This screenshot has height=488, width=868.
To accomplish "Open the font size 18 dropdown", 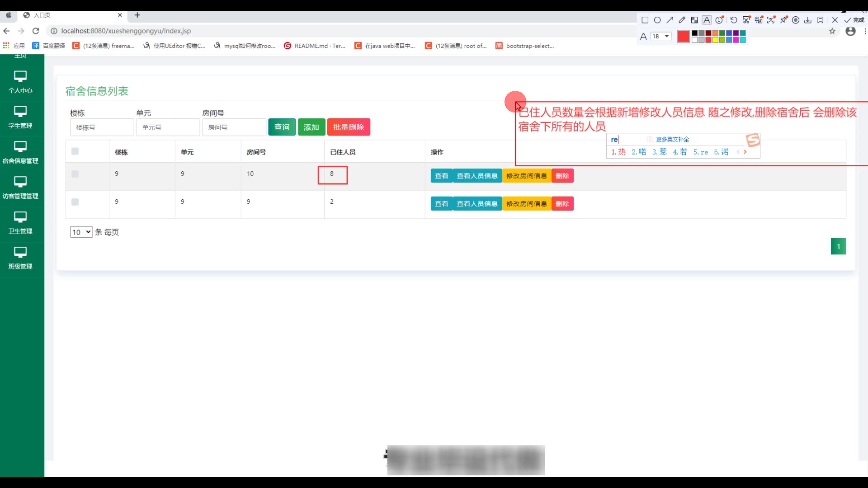I will [661, 36].
